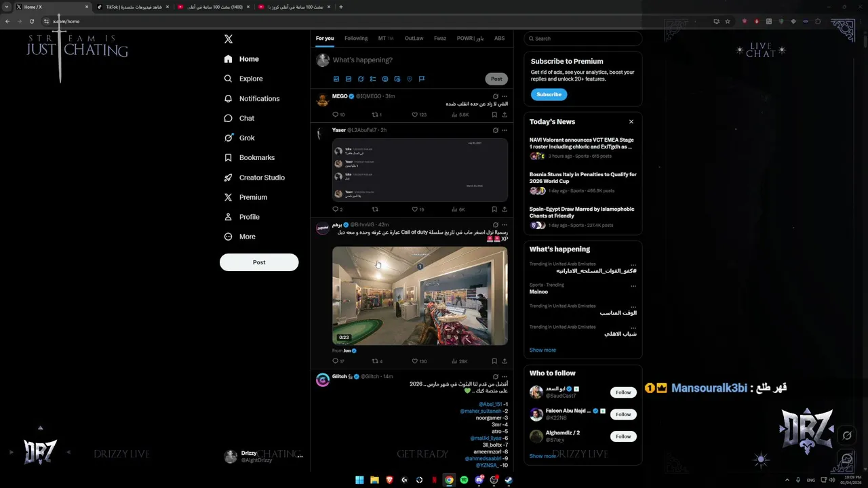Screen dimensions: 868x488
Task: Share MEGO's post
Action: 505,115
